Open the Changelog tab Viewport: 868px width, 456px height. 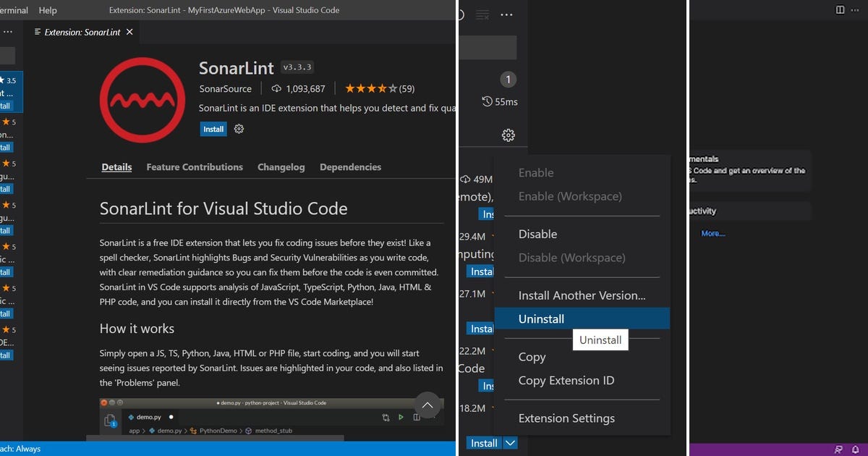pyautogui.click(x=281, y=166)
